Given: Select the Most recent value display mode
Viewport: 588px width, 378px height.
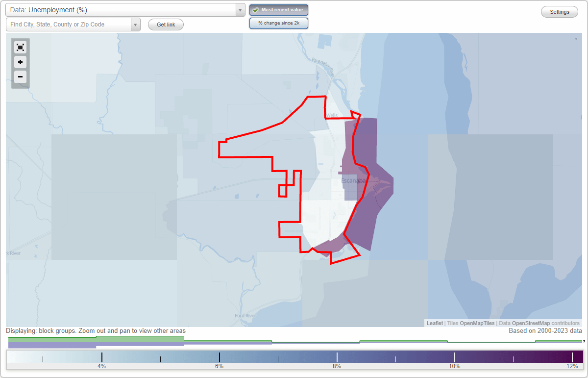Looking at the screenshot, I should tap(278, 9).
